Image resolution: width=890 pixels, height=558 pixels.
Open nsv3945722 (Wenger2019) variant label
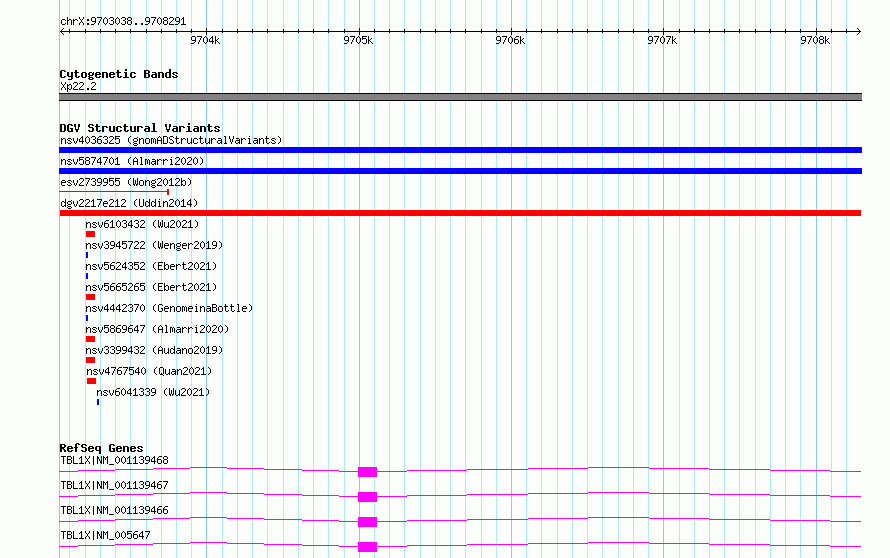pyautogui.click(x=154, y=245)
